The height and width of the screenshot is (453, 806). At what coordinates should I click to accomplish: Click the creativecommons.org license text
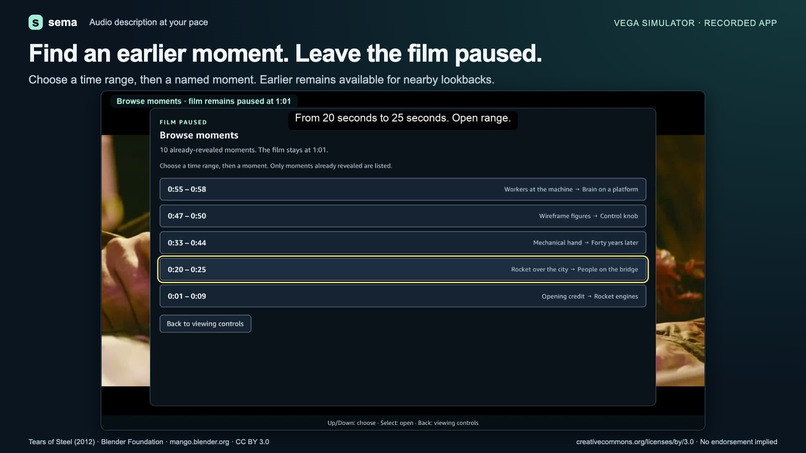point(676,442)
